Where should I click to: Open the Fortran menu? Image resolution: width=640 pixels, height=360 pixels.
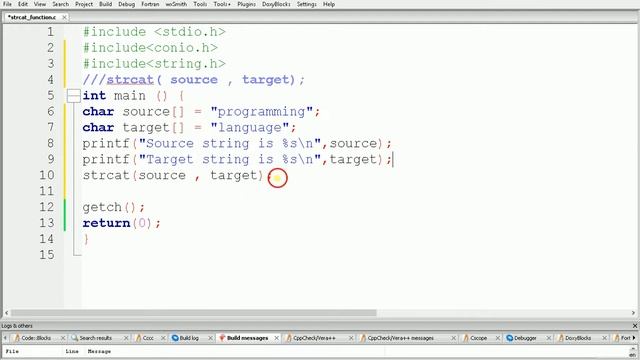click(150, 4)
